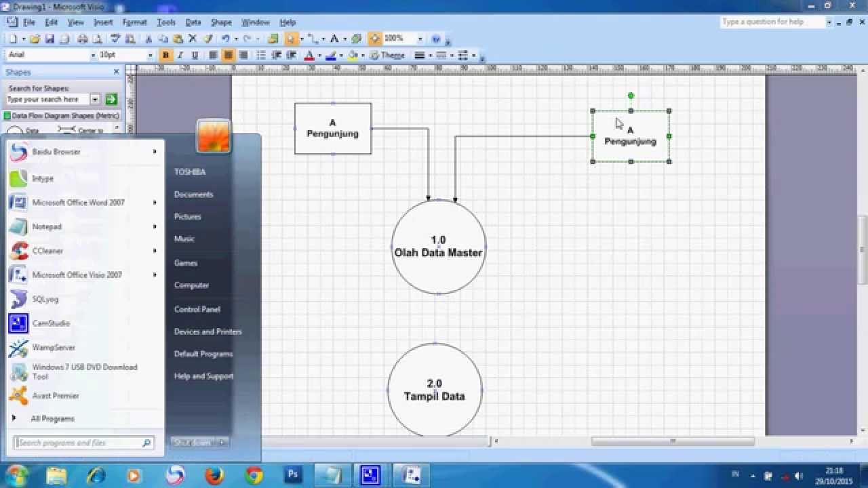The width and height of the screenshot is (868, 488).
Task: Open Photoshop from the taskbar
Action: coord(294,475)
